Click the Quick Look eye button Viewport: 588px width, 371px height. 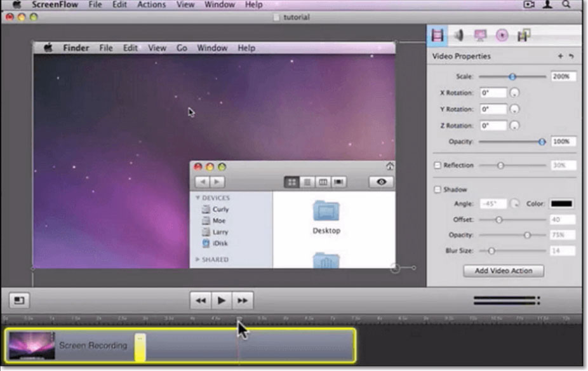pyautogui.click(x=382, y=182)
